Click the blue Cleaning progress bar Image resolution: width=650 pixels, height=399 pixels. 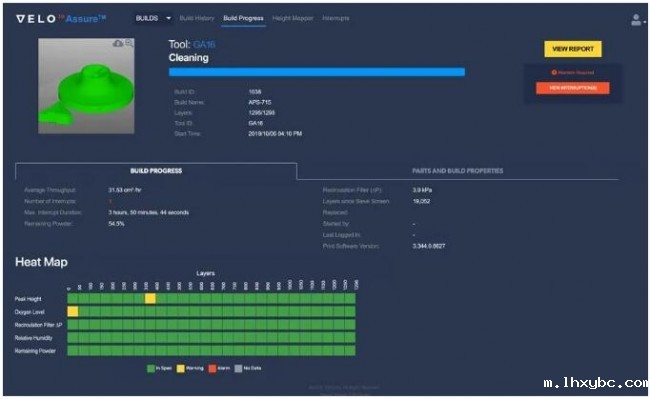(x=317, y=72)
